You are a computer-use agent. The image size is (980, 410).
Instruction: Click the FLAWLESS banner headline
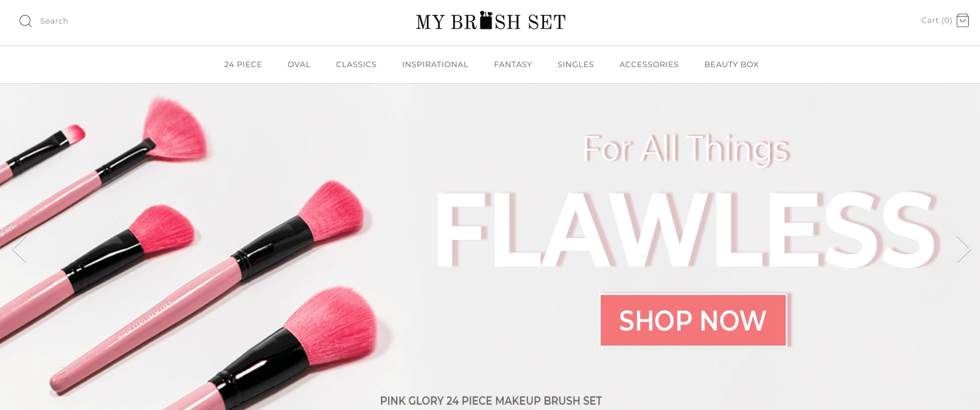click(x=687, y=229)
